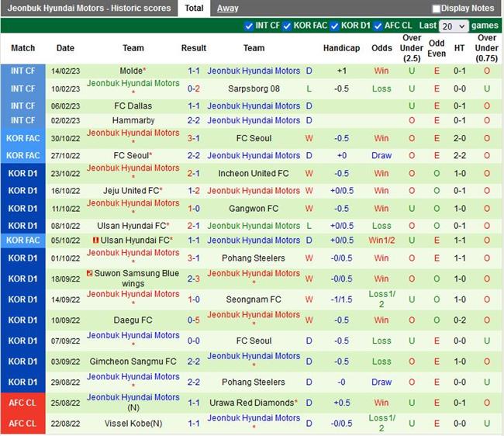The width and height of the screenshot is (504, 436).
Task: Click the 2-0 HT score for 30/10/22
Action: tap(460, 138)
